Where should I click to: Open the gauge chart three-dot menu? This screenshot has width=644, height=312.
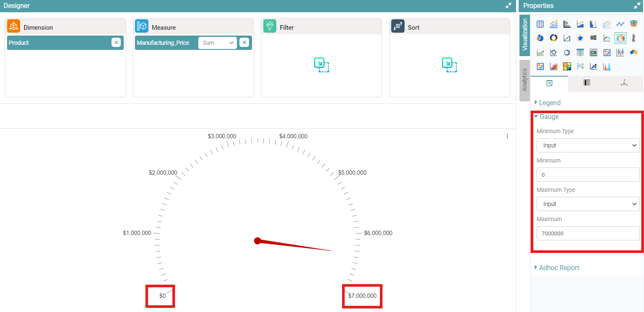pos(507,136)
